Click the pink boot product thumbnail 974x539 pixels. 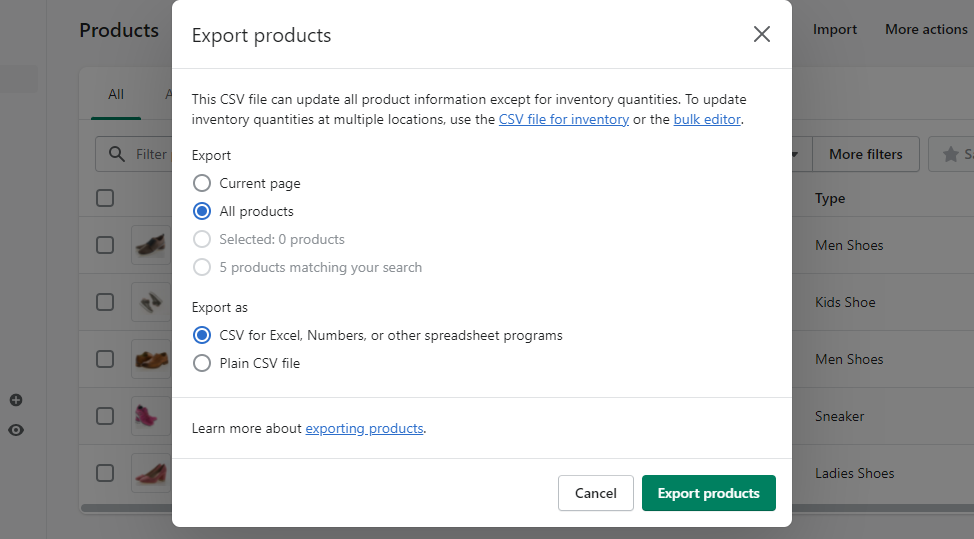(149, 416)
